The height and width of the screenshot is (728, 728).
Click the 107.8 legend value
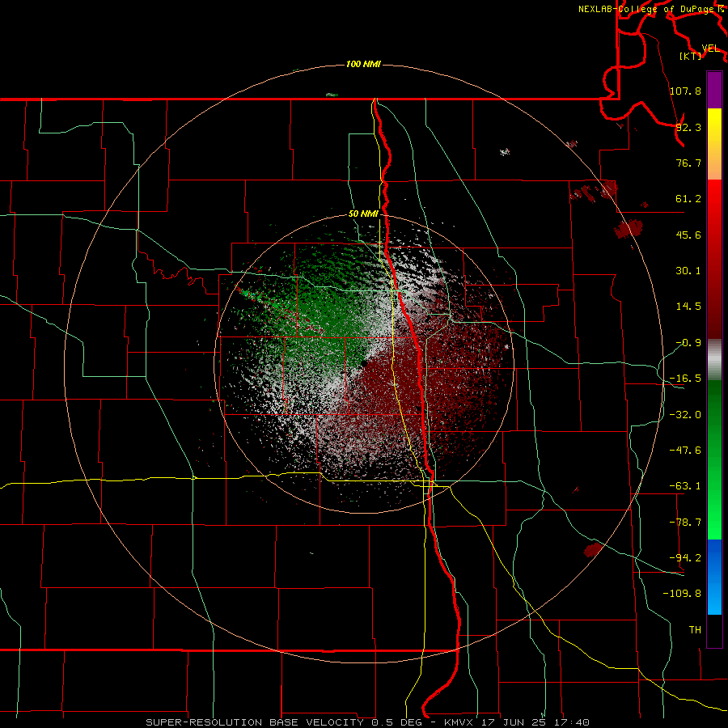[685, 91]
